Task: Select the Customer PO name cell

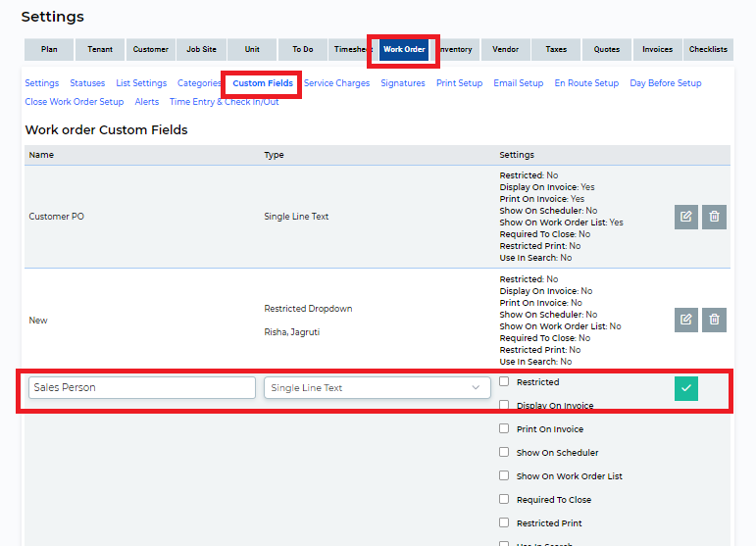Action: tap(57, 217)
